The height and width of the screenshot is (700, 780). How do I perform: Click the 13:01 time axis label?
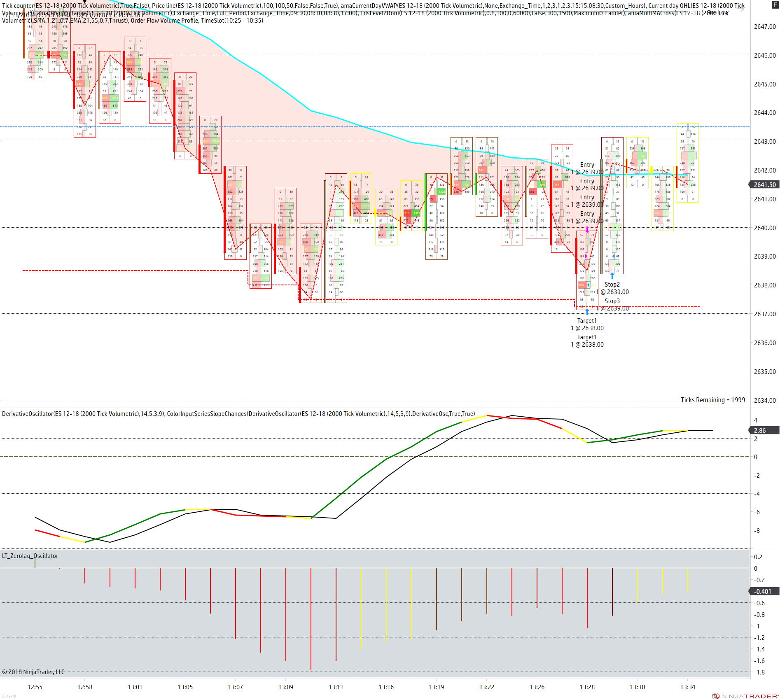pos(135,687)
